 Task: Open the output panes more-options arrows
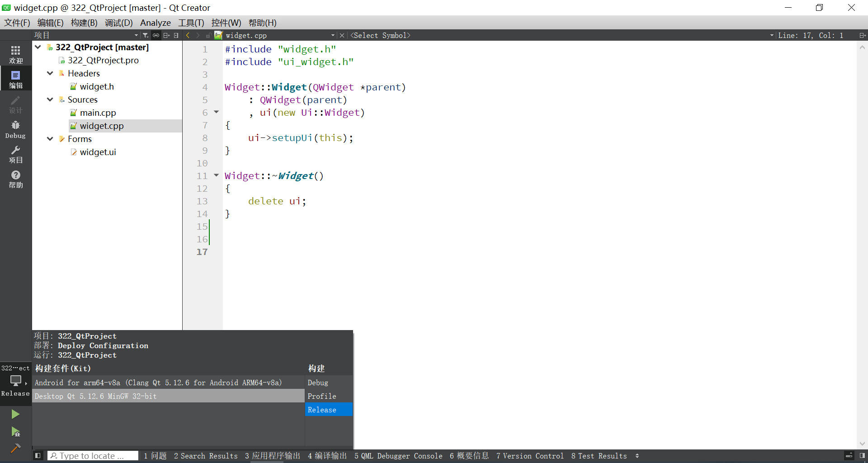click(637, 456)
